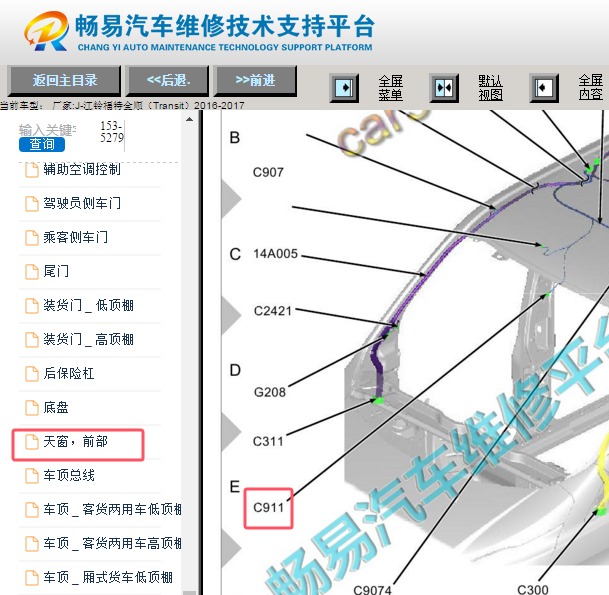Click ground label G208 in diagram
The width and height of the screenshot is (609, 595).
270,392
